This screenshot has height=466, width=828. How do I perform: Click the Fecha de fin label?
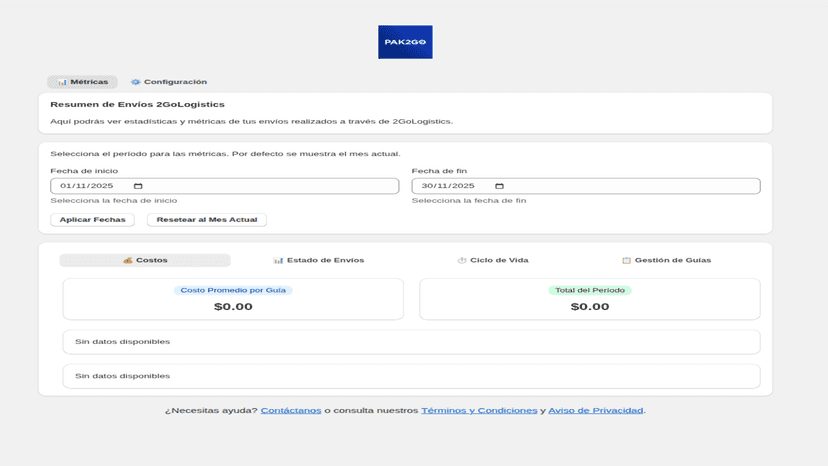pos(439,171)
